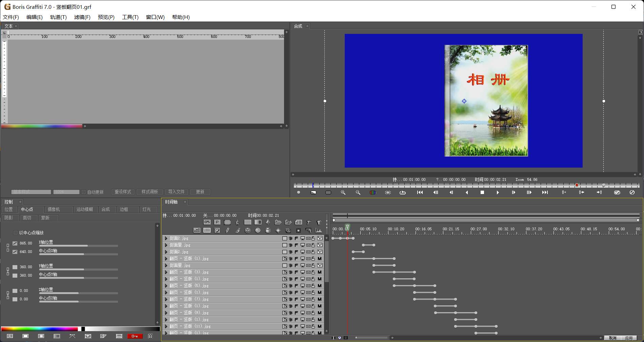Toggle lock on 翻页 - 竖版 (9).jpg track

click(313, 313)
